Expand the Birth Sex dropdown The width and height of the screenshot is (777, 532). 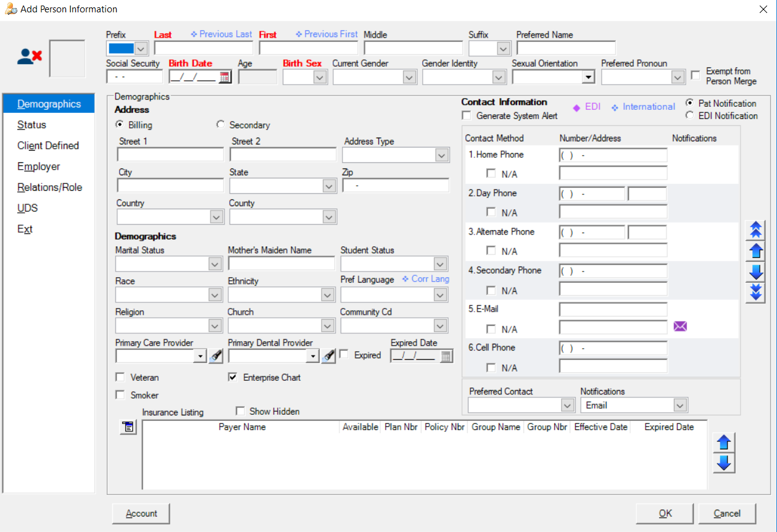click(x=320, y=77)
